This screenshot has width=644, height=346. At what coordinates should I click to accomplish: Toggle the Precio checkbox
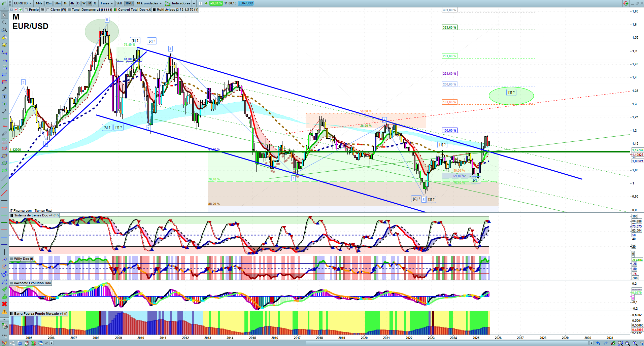(x=26, y=10)
